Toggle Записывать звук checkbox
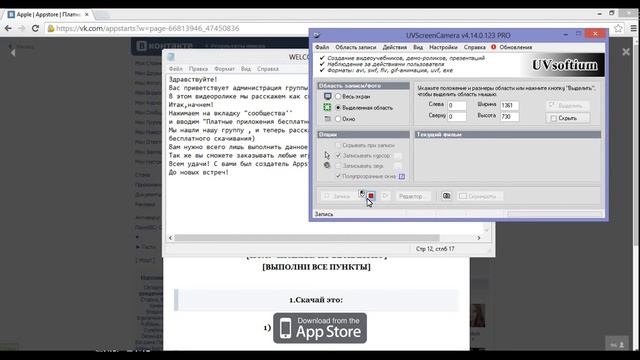Screen dimensions: 640x360 point(338,166)
